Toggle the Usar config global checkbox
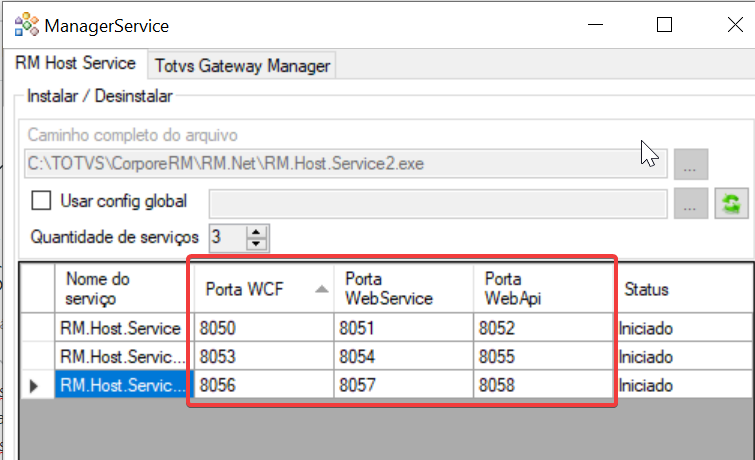Viewport: 755px width, 460px height. click(x=41, y=200)
